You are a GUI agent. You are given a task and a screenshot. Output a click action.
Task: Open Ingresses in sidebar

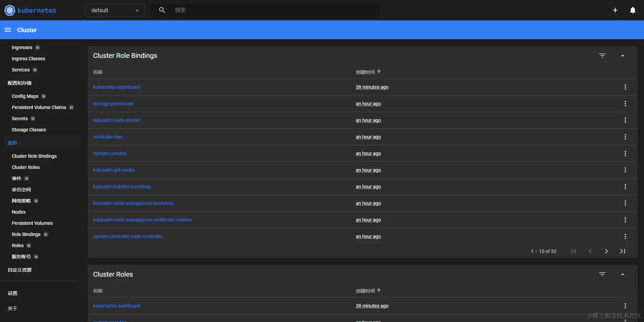(22, 47)
